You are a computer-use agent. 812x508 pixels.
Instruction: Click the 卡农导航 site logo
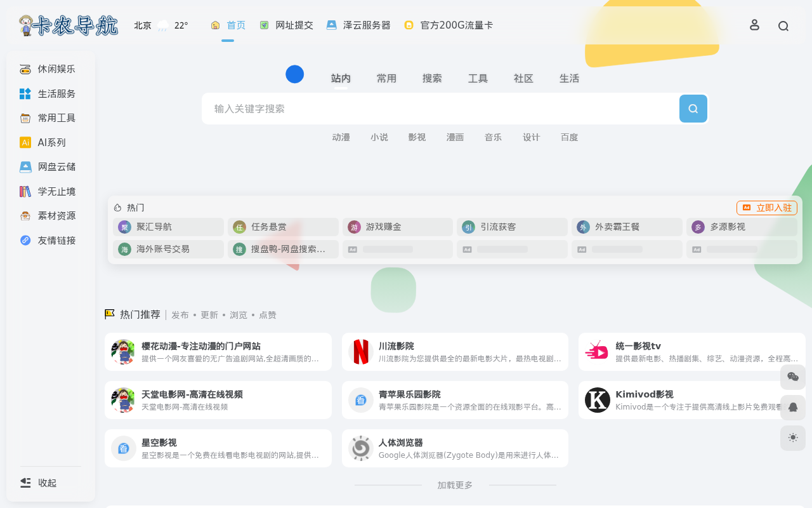click(x=69, y=25)
